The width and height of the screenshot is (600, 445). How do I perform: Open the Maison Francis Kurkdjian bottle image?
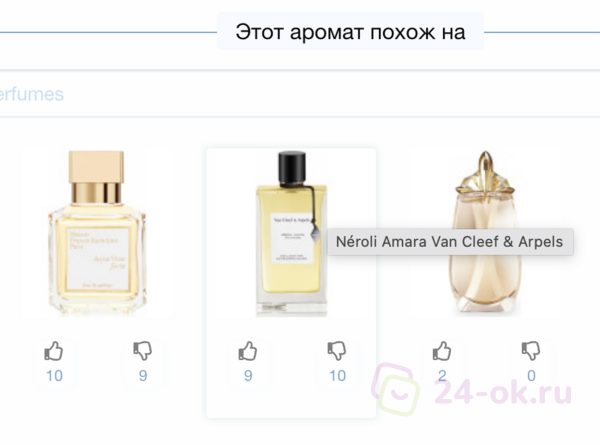[x=97, y=233]
